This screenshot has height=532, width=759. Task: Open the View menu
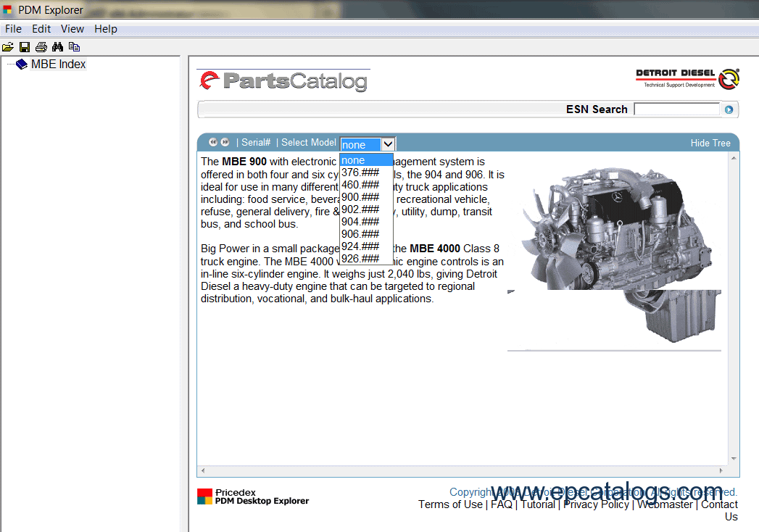click(x=72, y=29)
